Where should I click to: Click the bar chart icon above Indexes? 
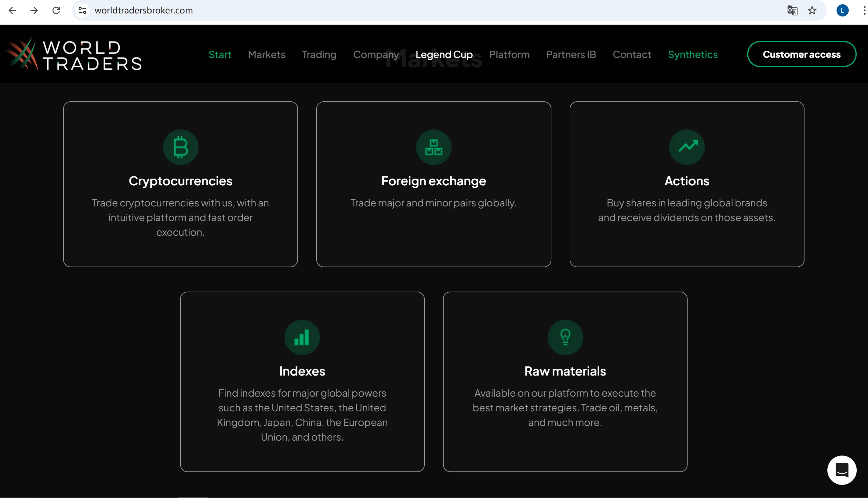(302, 337)
